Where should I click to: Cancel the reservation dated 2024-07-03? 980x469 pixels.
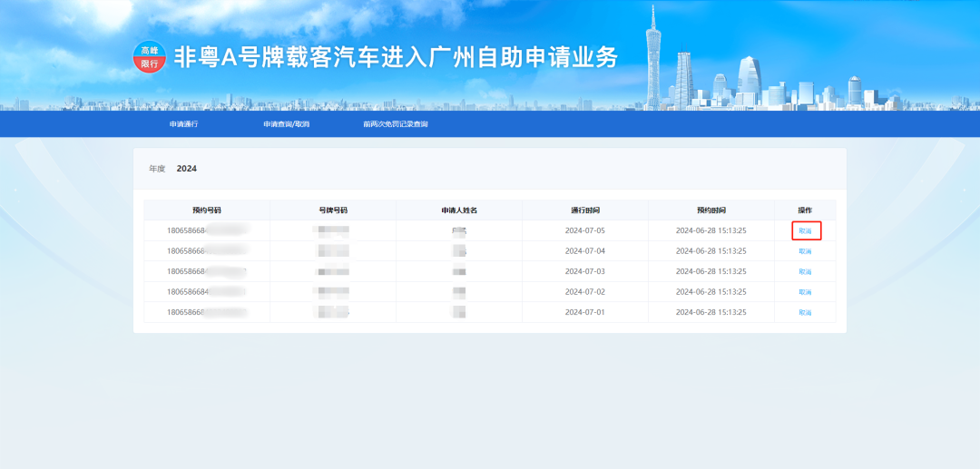pyautogui.click(x=805, y=271)
